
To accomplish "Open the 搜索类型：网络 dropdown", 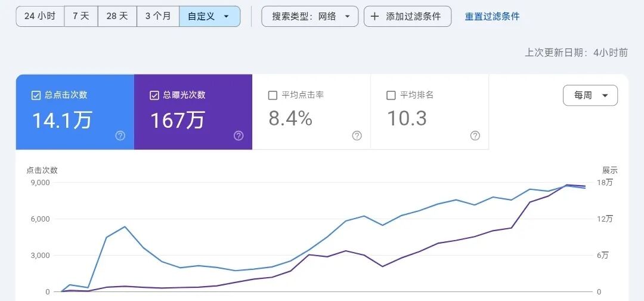I will [x=309, y=17].
